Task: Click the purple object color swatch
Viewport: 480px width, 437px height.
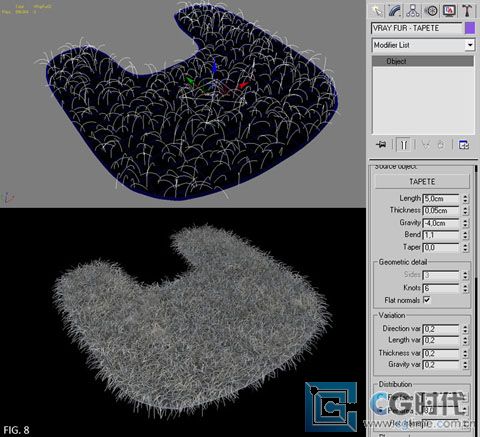Action: click(x=470, y=28)
